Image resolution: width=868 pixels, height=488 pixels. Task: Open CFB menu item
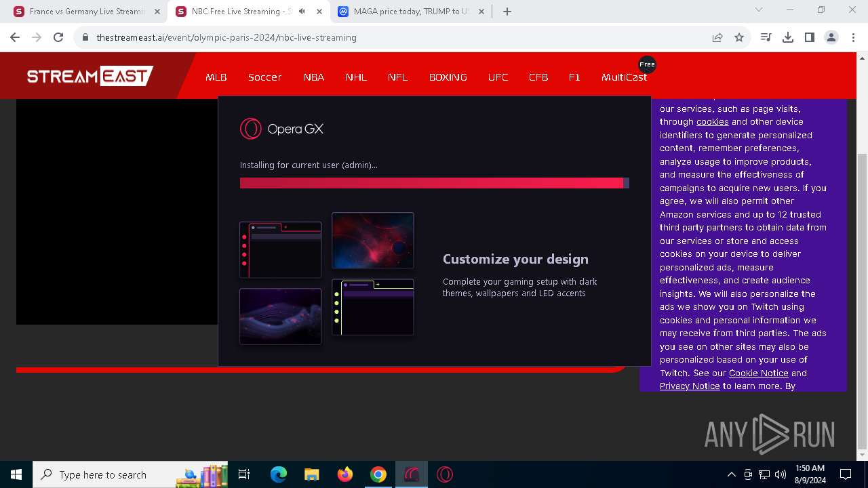pyautogui.click(x=538, y=77)
